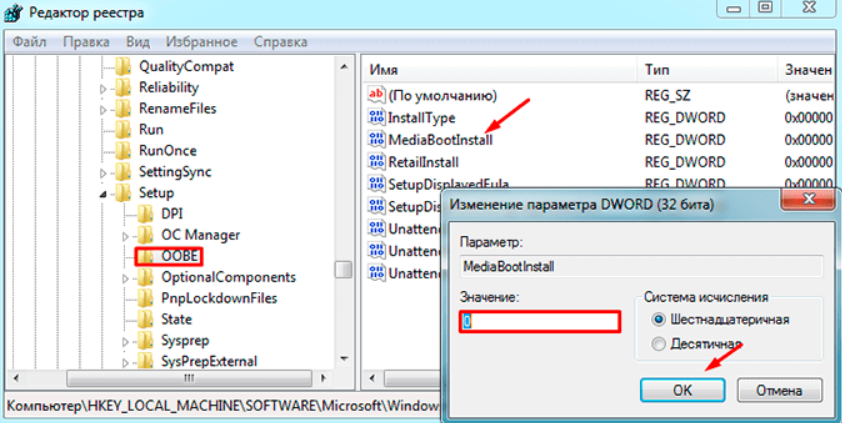Click the Sysprep folder icon

click(145, 340)
